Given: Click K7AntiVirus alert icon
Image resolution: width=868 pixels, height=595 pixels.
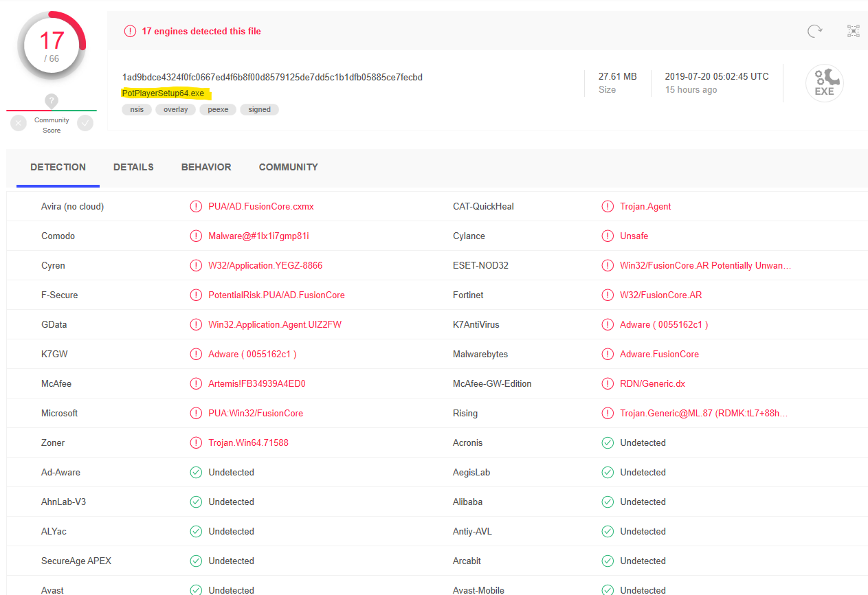Looking at the screenshot, I should point(608,324).
